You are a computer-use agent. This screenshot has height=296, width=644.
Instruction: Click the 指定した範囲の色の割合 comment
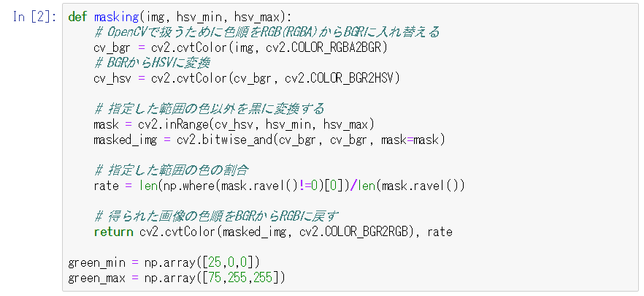(172, 170)
